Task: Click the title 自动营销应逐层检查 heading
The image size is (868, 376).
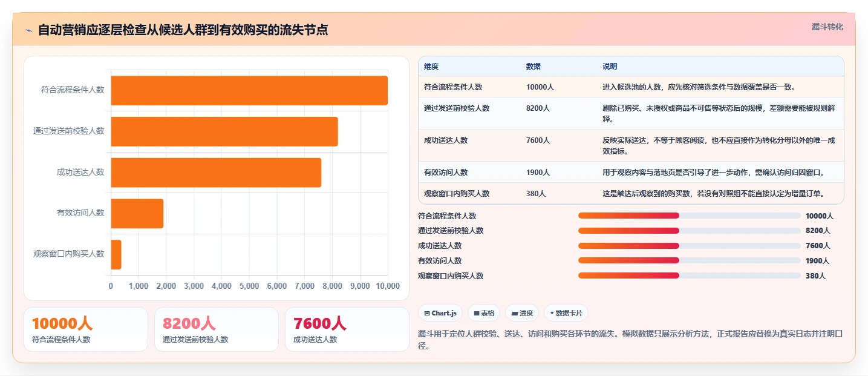Action: click(183, 30)
